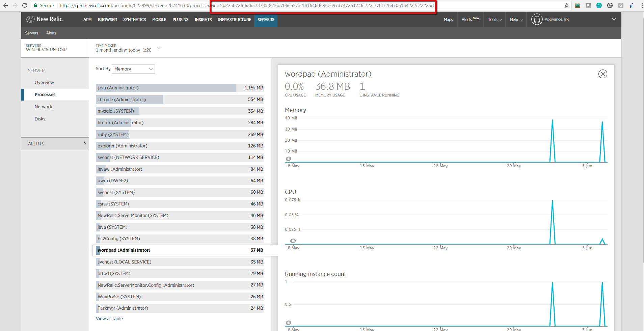The image size is (644, 331).
Task: Select the chrome (Administrator) process row
Action: point(180,100)
